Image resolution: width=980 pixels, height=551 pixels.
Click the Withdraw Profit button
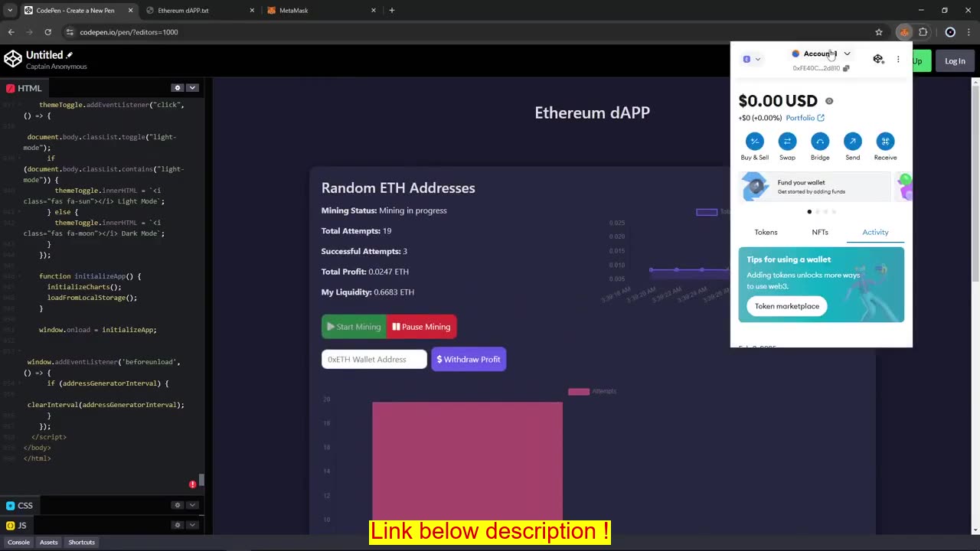coord(469,360)
